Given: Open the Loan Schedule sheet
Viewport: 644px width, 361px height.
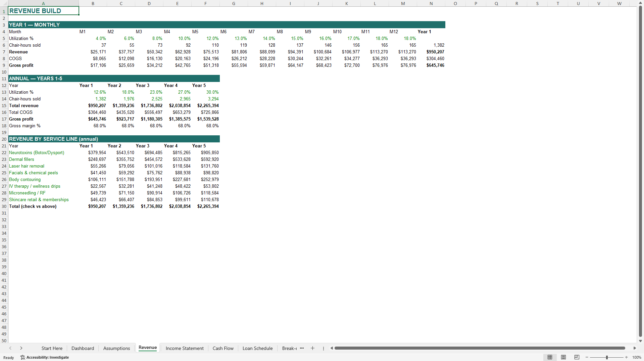Looking at the screenshot, I should coord(257,348).
